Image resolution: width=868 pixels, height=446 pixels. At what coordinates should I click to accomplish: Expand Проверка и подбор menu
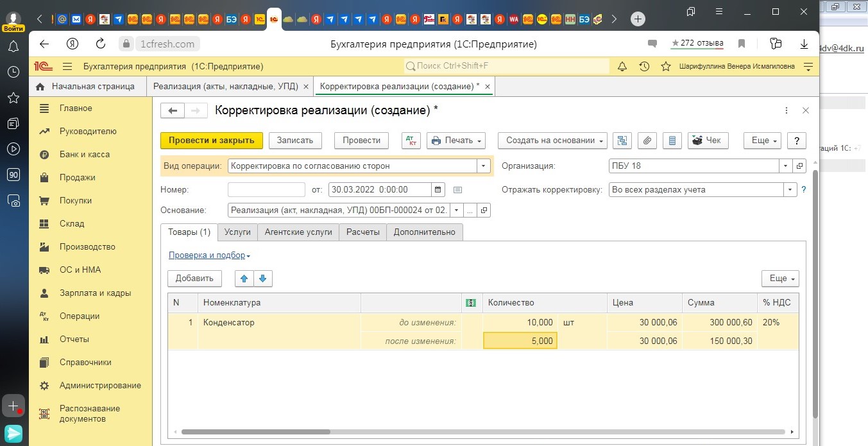(209, 255)
